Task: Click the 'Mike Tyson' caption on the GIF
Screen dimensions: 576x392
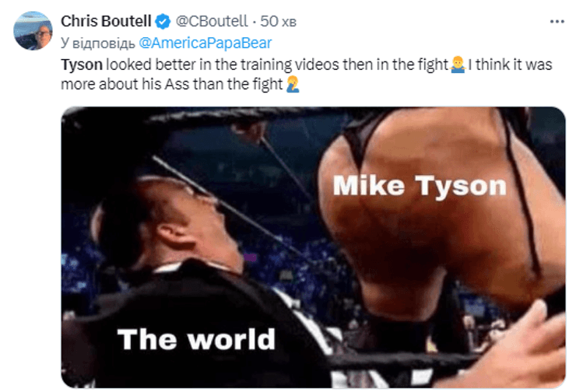Action: tap(420, 186)
